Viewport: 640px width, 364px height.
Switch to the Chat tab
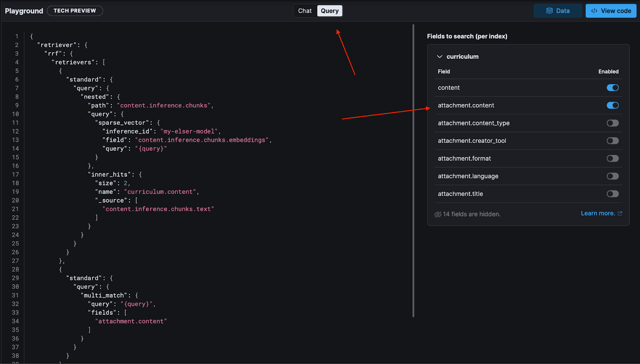(305, 11)
